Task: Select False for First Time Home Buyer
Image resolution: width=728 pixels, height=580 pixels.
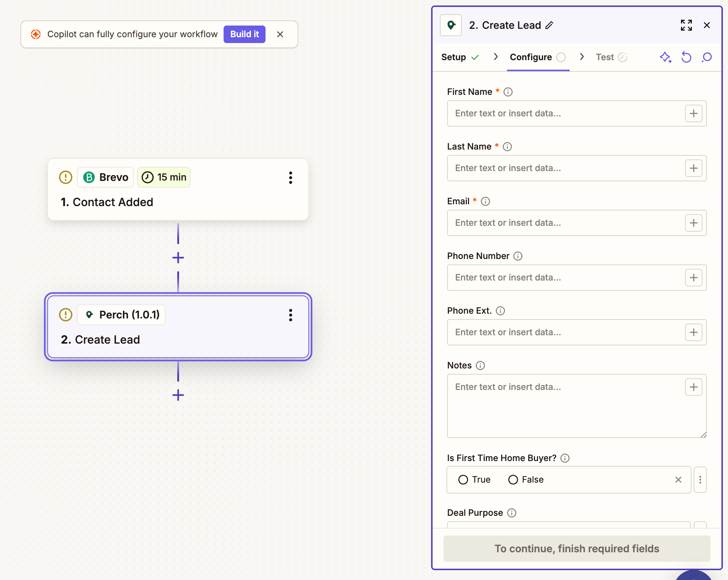Action: (513, 480)
